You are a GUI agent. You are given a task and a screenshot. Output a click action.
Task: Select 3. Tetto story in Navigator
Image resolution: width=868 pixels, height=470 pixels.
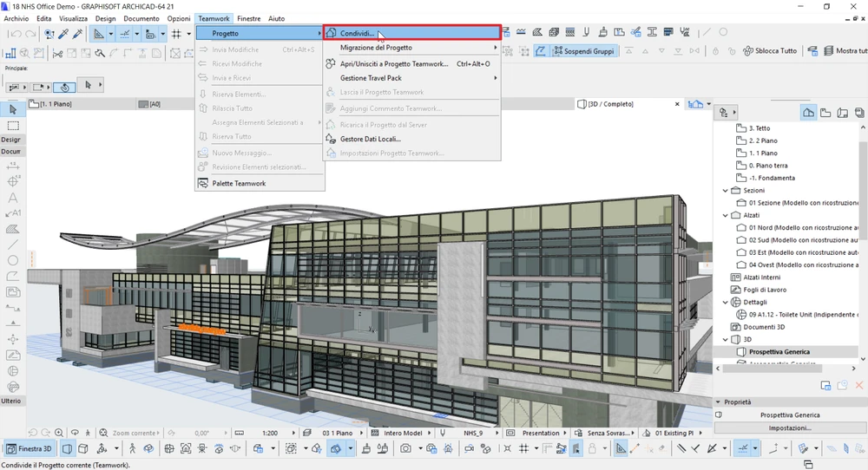point(759,128)
